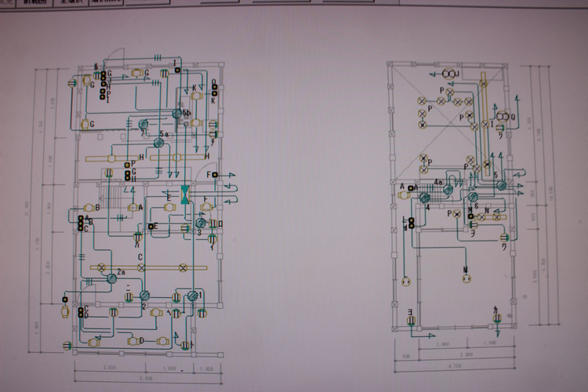588x392 pixels.
Task: Select the switch symbol labeled F
Action: click(216, 174)
